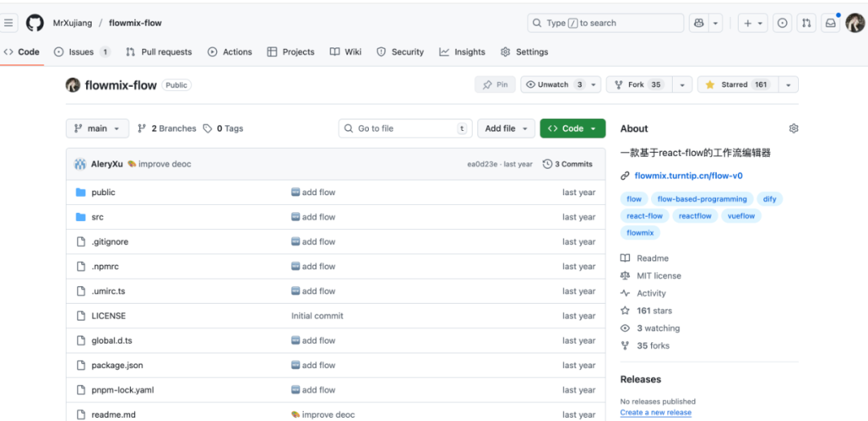Open the LICENSE file
The width and height of the screenshot is (868, 421).
[108, 316]
